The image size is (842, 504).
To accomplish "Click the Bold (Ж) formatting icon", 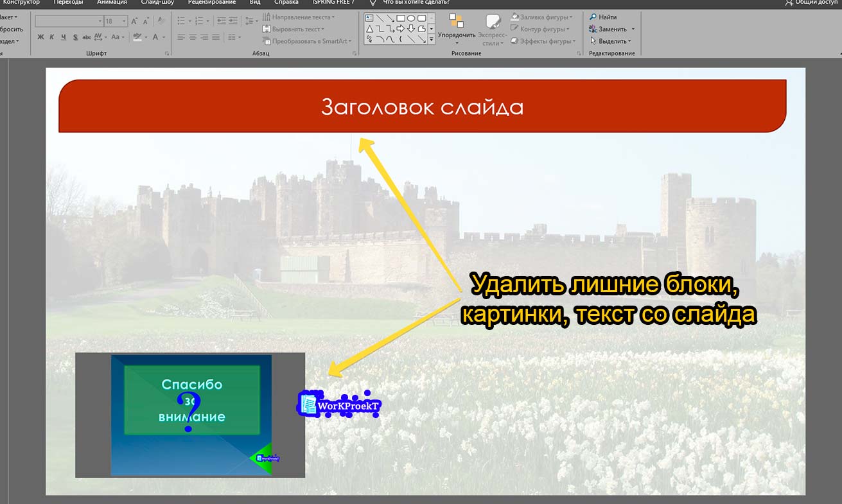I will point(40,37).
